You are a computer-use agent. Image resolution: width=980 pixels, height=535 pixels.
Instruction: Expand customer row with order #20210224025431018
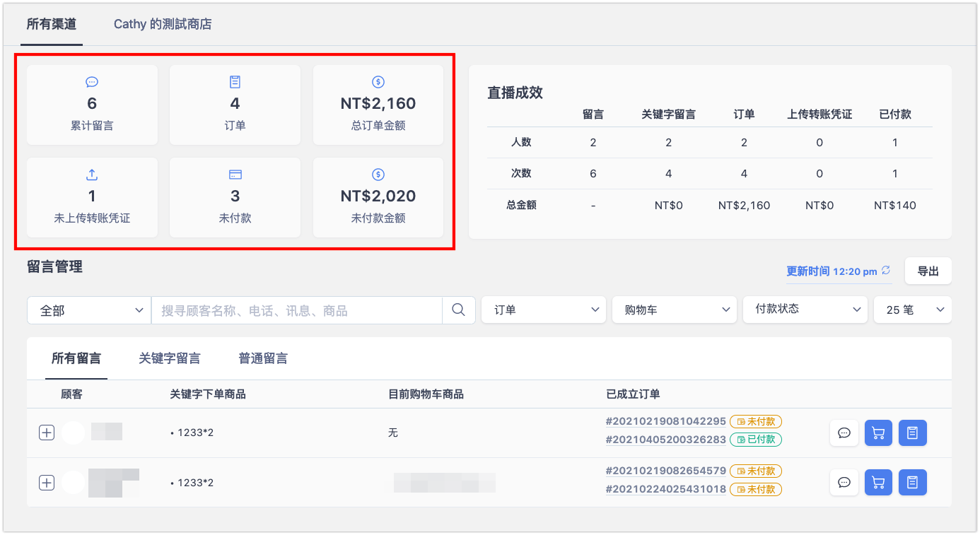pos(46,483)
